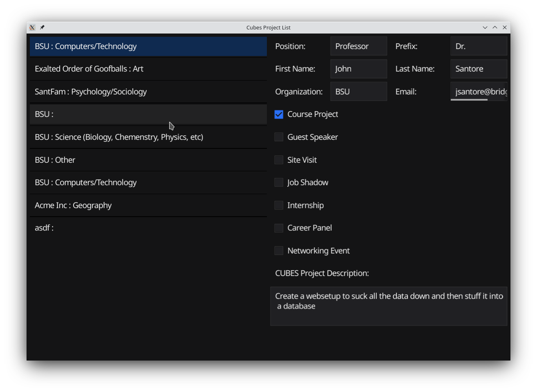The image size is (537, 392).
Task: Click the Position field showing Professor
Action: pos(359,46)
